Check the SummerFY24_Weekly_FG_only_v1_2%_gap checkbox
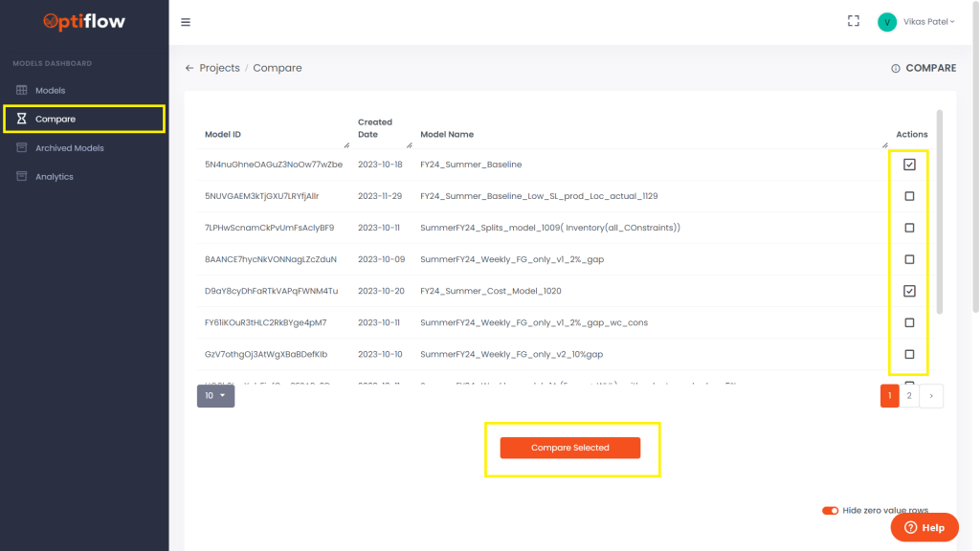 click(909, 259)
